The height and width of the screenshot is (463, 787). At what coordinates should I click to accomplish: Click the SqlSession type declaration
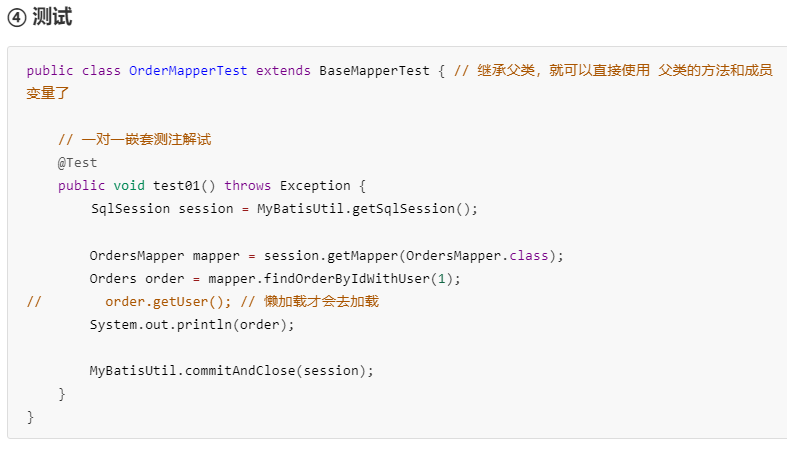(x=130, y=209)
